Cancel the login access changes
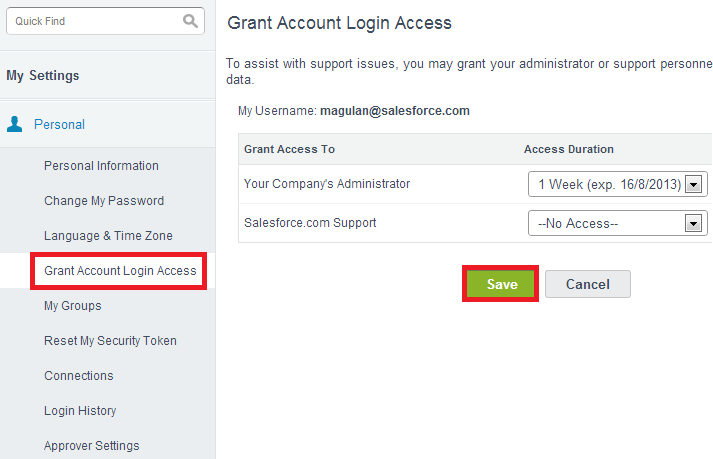The height and width of the screenshot is (459, 713). pos(587,284)
